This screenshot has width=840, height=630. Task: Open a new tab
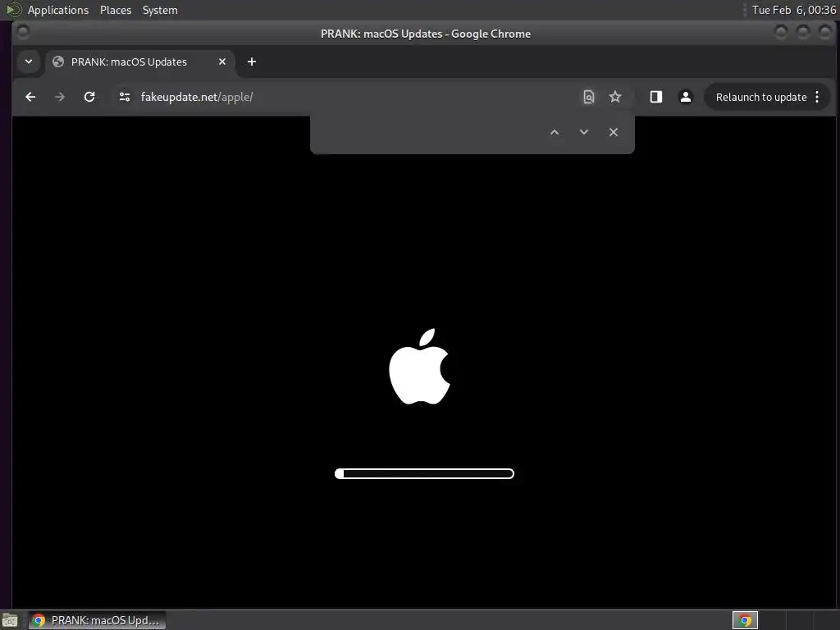[252, 62]
